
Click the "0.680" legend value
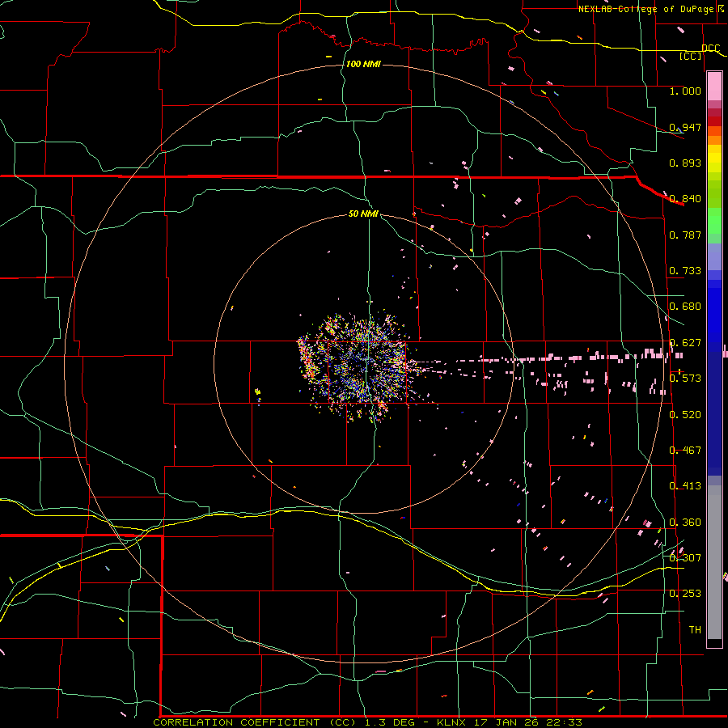tap(685, 307)
